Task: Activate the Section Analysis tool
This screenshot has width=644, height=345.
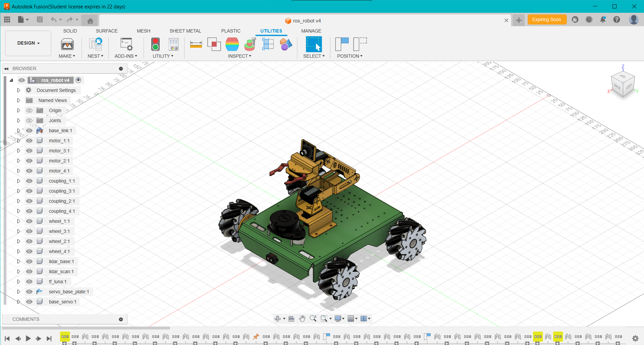Action: pos(268,44)
